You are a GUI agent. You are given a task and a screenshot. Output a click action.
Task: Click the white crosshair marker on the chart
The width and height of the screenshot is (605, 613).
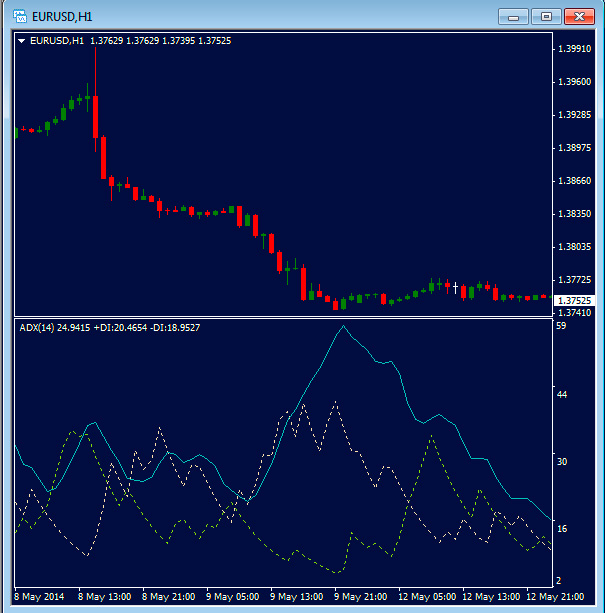click(x=455, y=288)
